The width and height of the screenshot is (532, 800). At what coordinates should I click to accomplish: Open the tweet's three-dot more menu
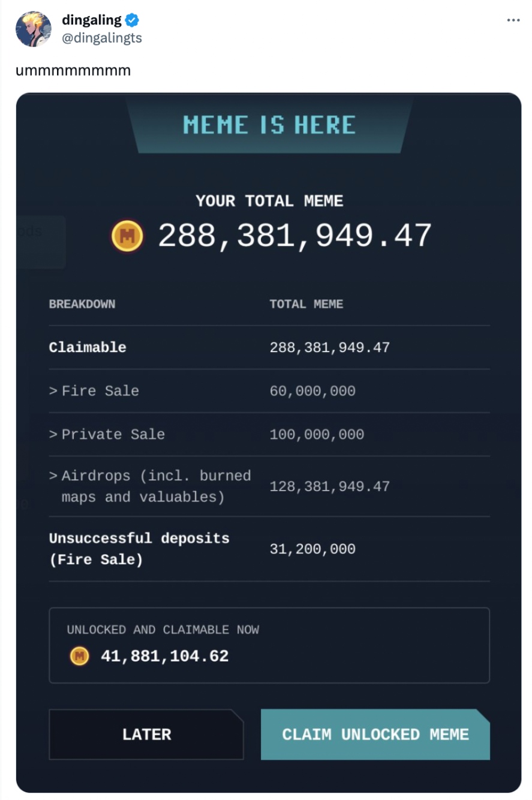click(513, 20)
